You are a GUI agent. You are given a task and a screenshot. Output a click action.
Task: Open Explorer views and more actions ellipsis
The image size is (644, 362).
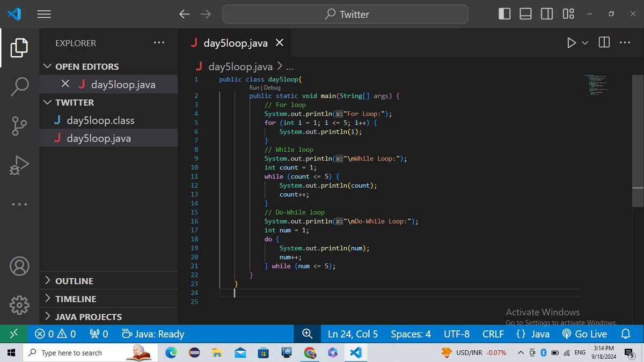coord(159,42)
